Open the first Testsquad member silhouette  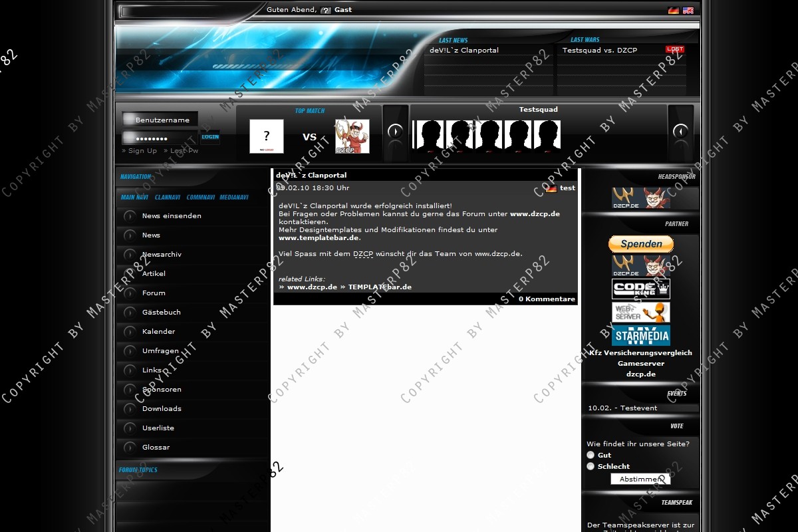(429, 136)
